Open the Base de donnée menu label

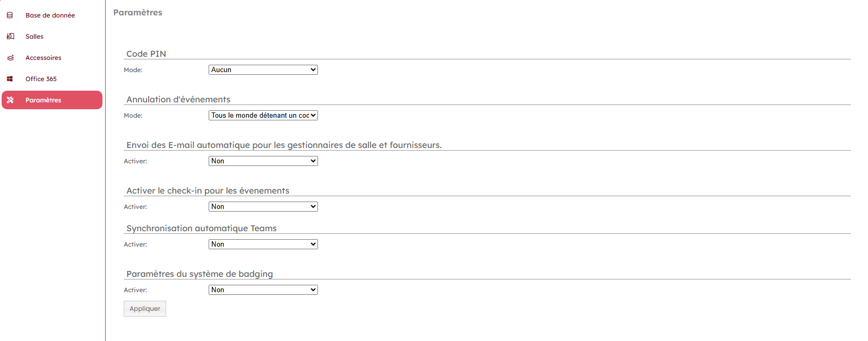[x=50, y=15]
